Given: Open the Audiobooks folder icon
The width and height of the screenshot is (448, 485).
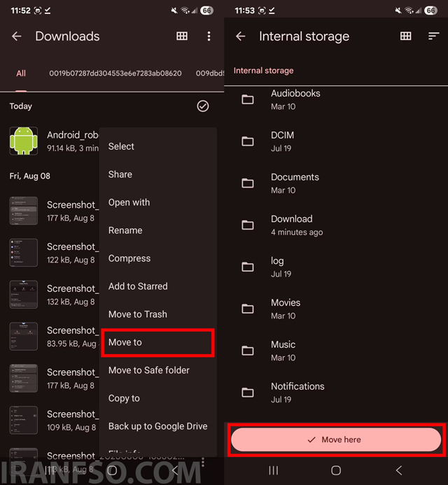Looking at the screenshot, I should click(x=248, y=99).
